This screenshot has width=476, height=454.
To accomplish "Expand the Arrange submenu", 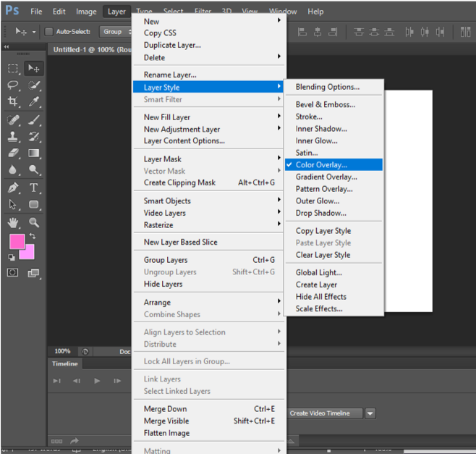I will pos(208,303).
